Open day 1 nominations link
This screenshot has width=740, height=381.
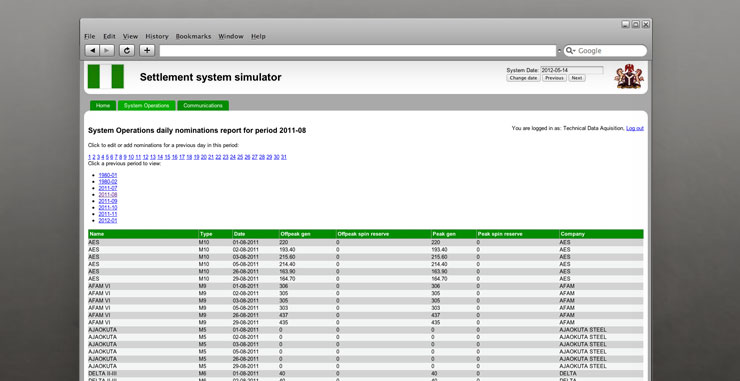pyautogui.click(x=90, y=157)
